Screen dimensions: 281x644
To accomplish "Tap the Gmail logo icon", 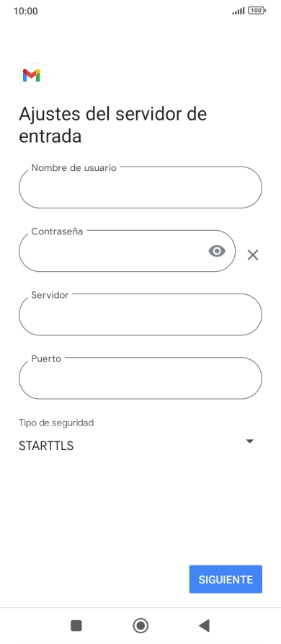I will pyautogui.click(x=31, y=75).
